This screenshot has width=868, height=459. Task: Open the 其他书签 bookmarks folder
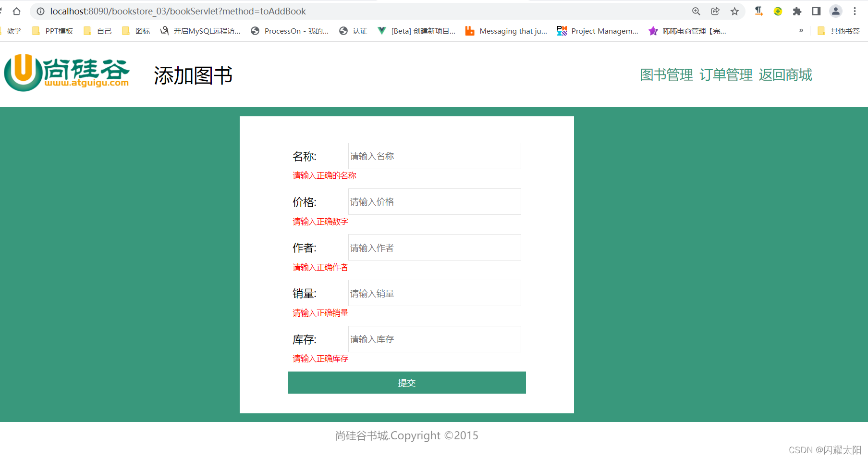pyautogui.click(x=842, y=30)
